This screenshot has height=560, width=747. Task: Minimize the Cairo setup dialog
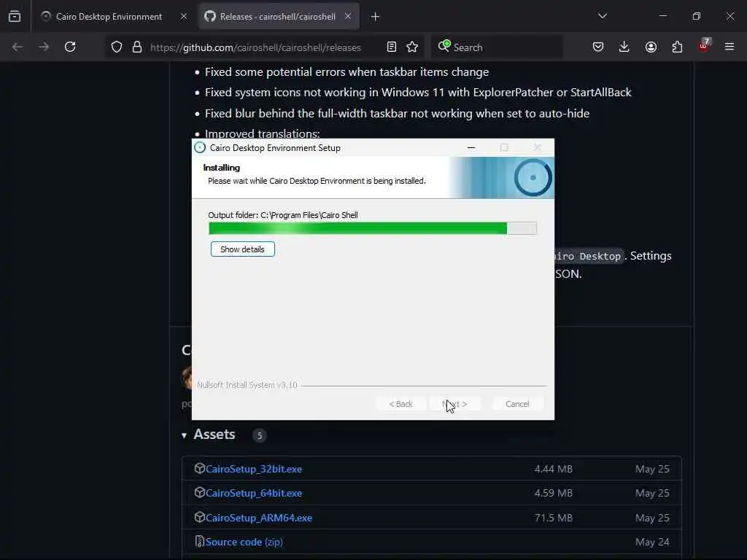coord(471,147)
